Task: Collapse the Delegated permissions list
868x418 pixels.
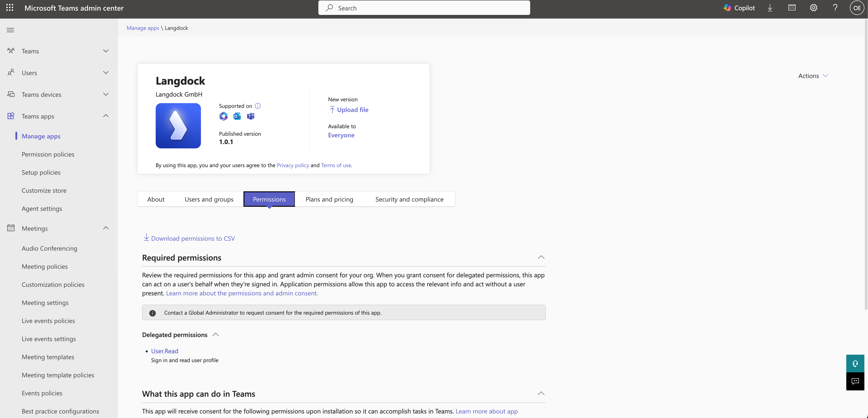Action: click(216, 335)
